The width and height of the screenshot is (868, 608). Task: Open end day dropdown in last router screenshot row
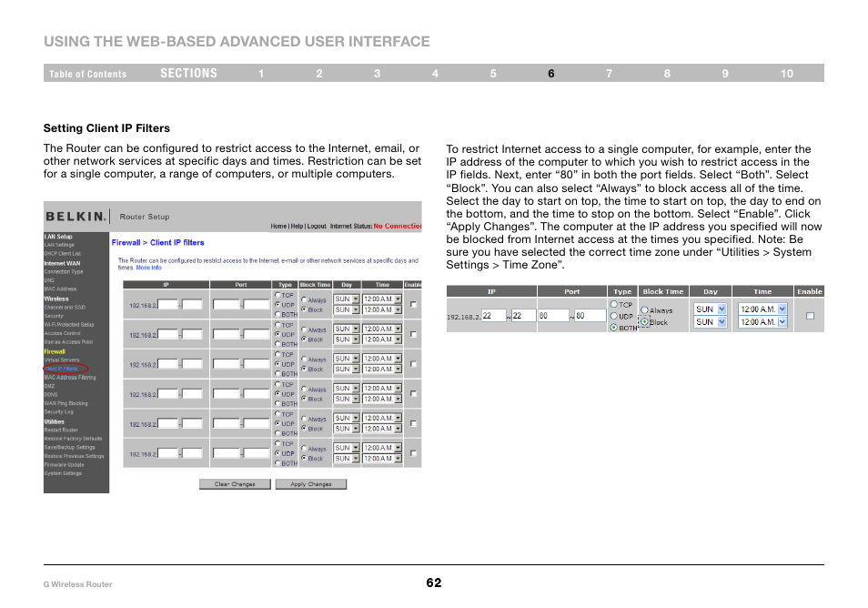coord(347,459)
